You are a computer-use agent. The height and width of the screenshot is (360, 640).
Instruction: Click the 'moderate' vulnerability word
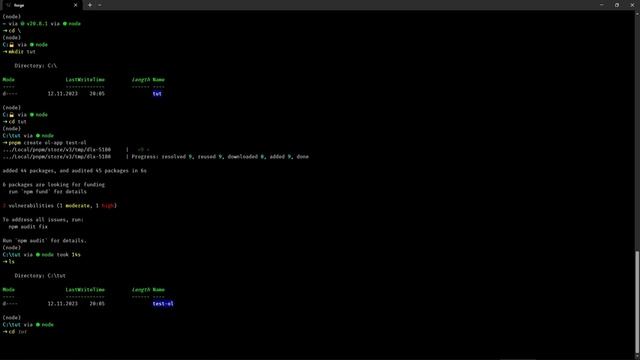coord(78,206)
